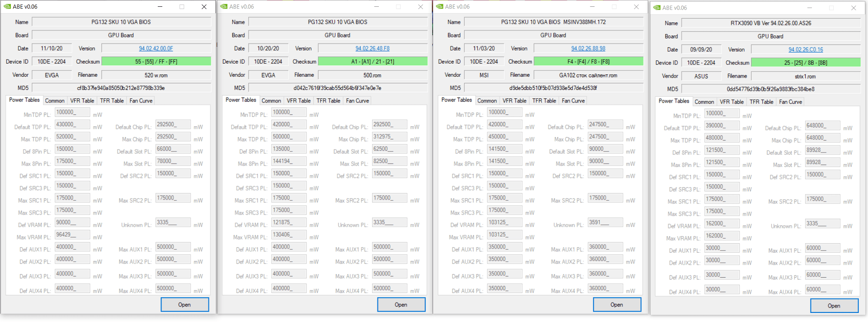
Task: Click Max Slot PL field showing 78000
Action: [x=173, y=161]
